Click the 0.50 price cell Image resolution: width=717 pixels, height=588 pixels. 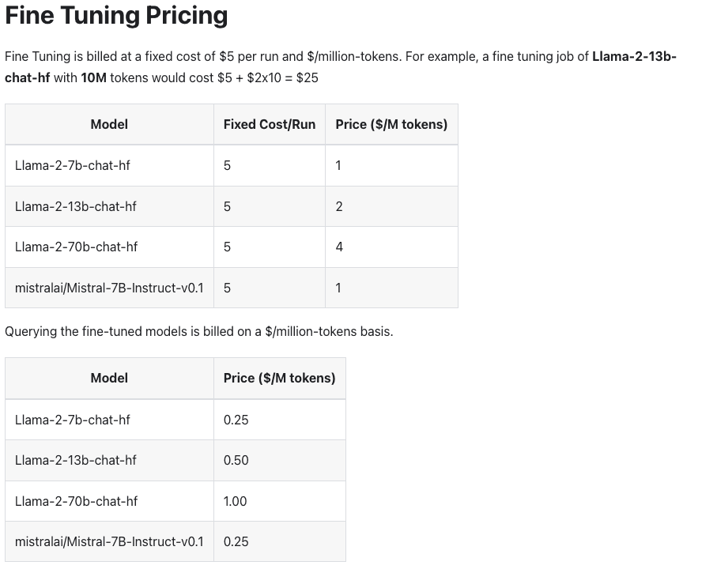tap(236, 460)
